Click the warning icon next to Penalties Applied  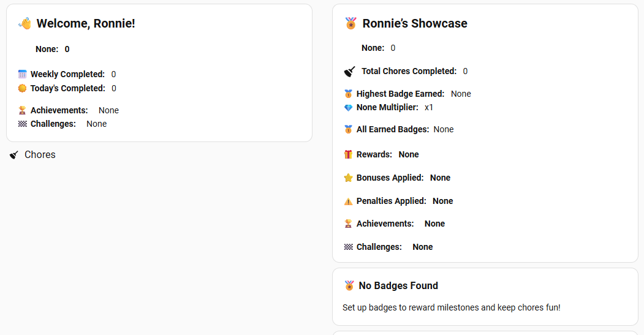[x=348, y=201]
